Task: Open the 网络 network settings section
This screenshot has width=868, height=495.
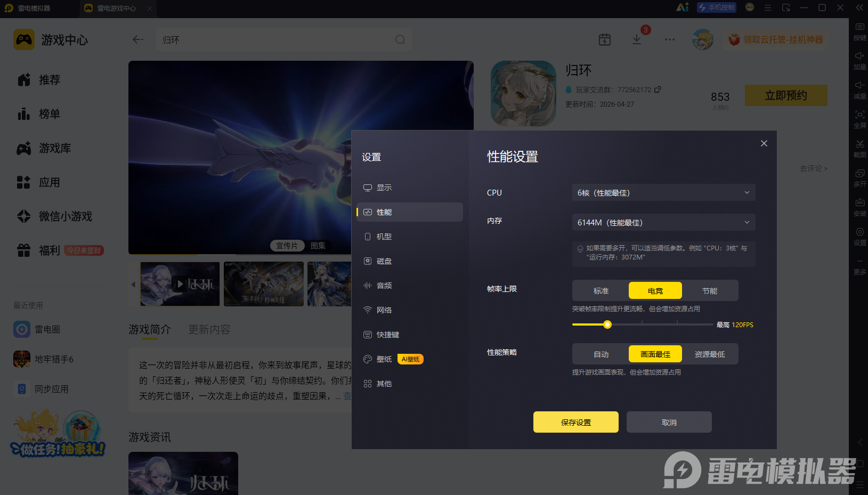Action: (x=409, y=310)
